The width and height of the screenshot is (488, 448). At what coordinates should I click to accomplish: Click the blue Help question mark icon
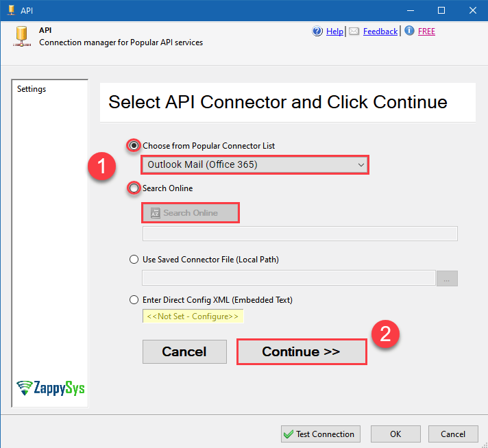click(x=317, y=31)
